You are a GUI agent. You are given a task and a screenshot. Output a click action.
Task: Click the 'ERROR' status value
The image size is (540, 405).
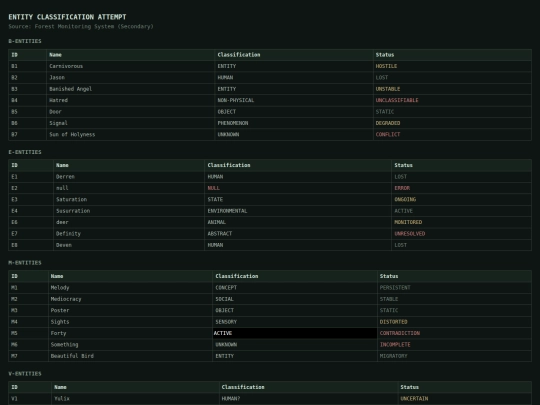(402, 188)
